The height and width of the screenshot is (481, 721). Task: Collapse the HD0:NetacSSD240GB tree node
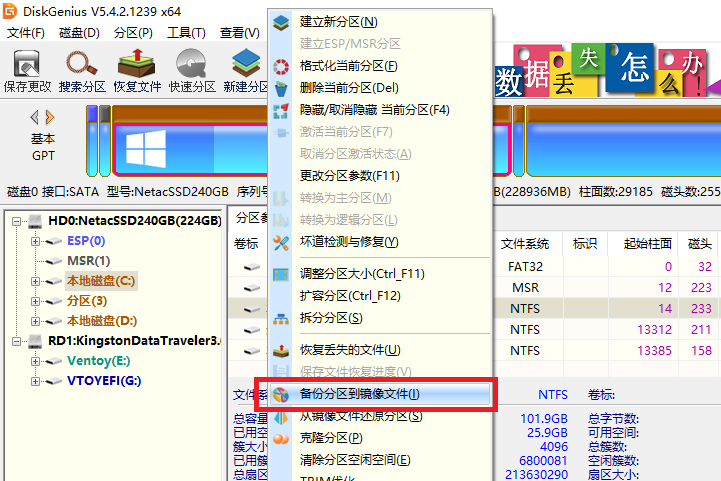pyautogui.click(x=17, y=221)
